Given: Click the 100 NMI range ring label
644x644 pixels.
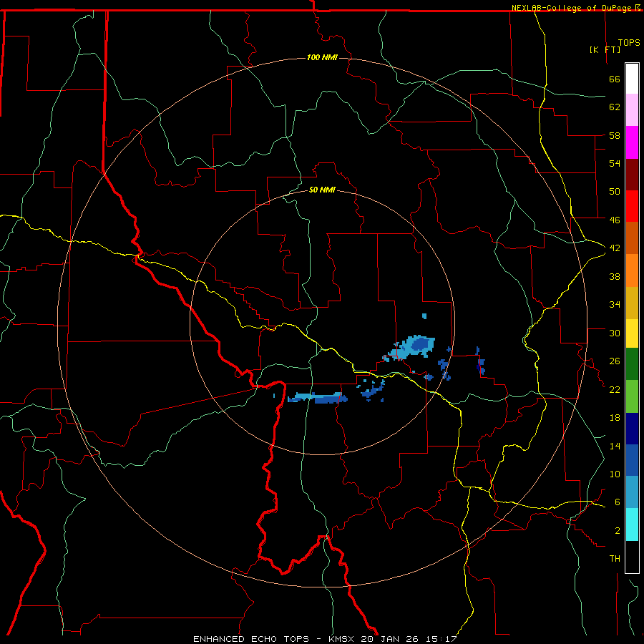Looking at the screenshot, I should coord(322,57).
